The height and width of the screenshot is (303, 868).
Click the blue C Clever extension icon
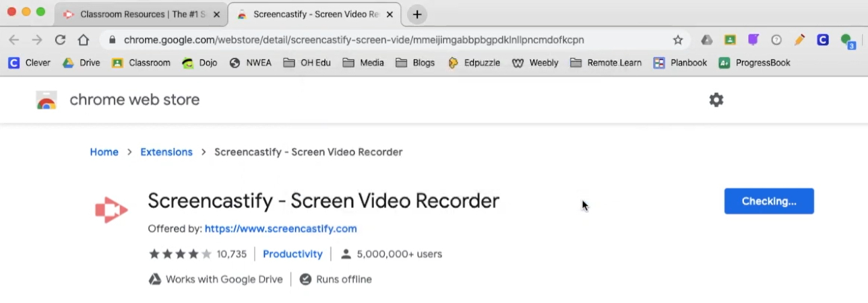coord(823,40)
